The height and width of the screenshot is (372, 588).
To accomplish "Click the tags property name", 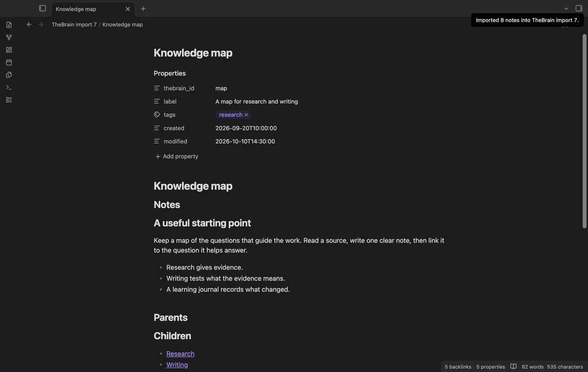I will click(x=170, y=115).
